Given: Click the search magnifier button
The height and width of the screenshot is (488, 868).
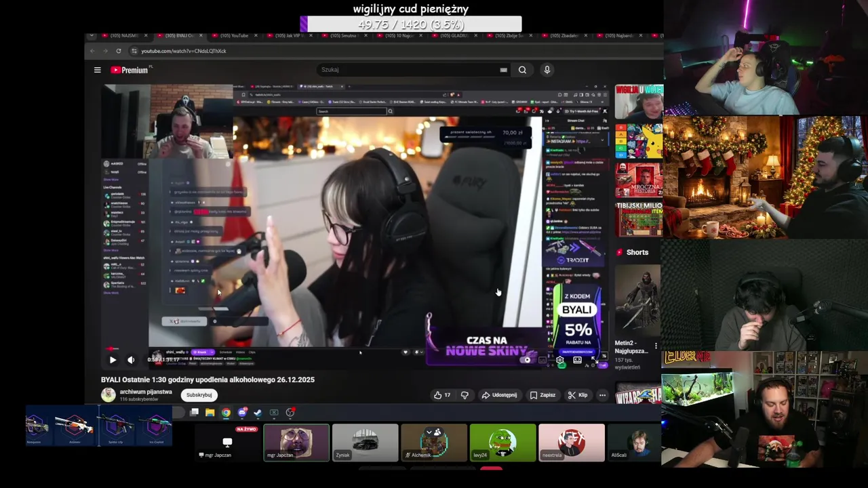Looking at the screenshot, I should point(522,70).
